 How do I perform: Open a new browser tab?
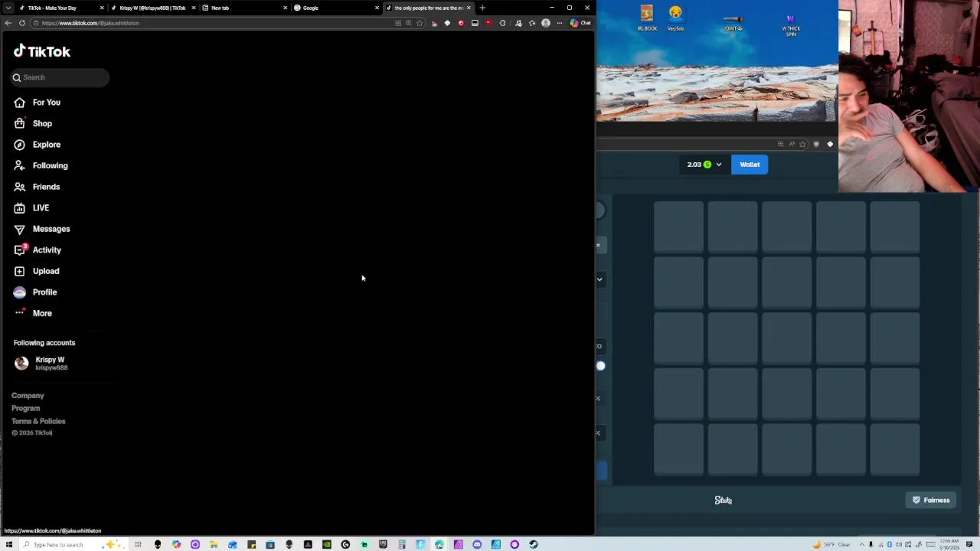click(482, 8)
